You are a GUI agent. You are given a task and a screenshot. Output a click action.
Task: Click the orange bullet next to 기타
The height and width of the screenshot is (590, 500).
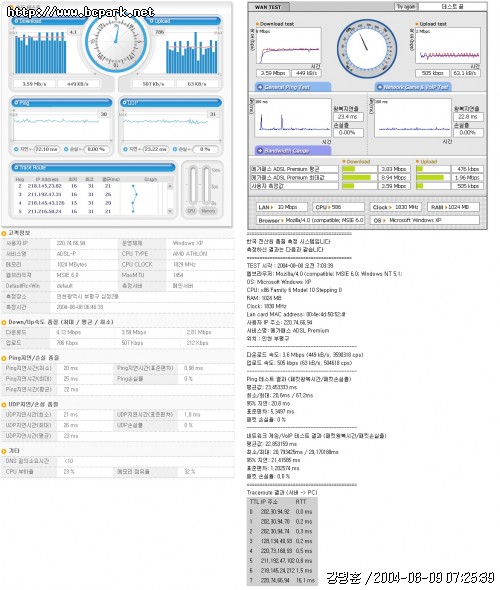[x=4, y=451]
